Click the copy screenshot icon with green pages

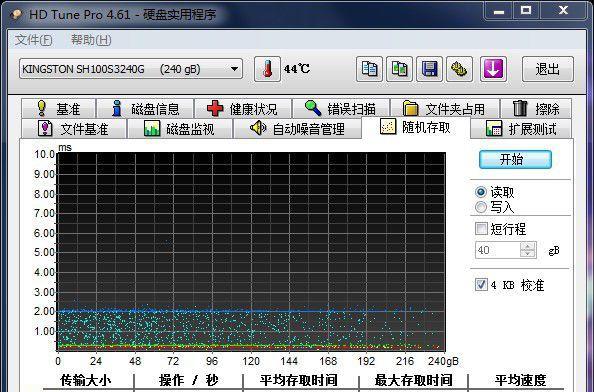(x=399, y=69)
